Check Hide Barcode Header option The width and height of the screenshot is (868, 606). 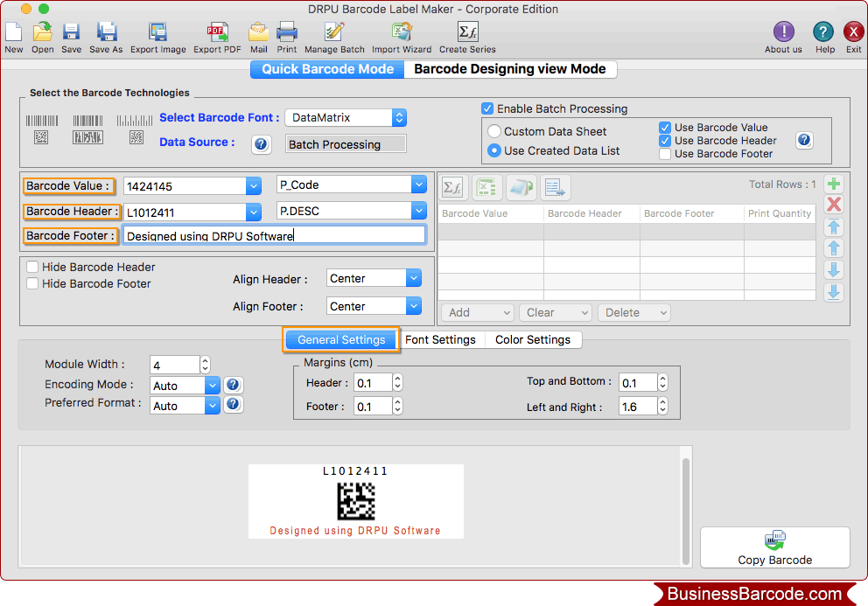click(32, 267)
